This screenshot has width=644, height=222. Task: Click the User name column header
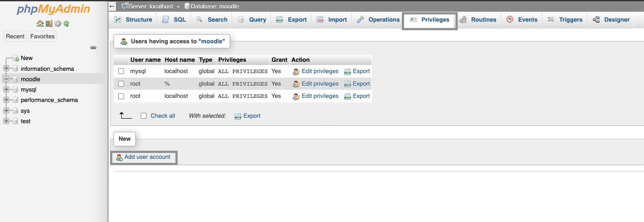(145, 60)
